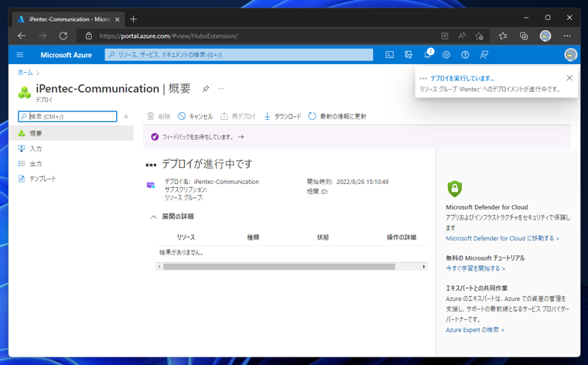The image size is (588, 365).
Task: Click the apps grid icon in address bar
Action: point(445,36)
